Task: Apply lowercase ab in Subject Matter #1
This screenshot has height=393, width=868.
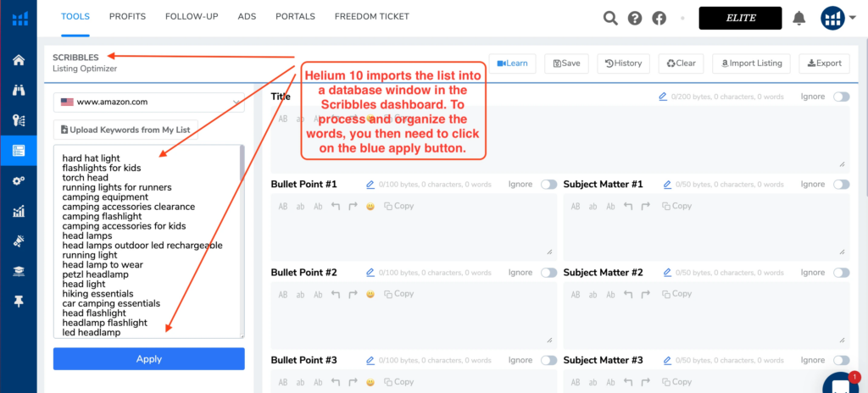Action: [593, 206]
